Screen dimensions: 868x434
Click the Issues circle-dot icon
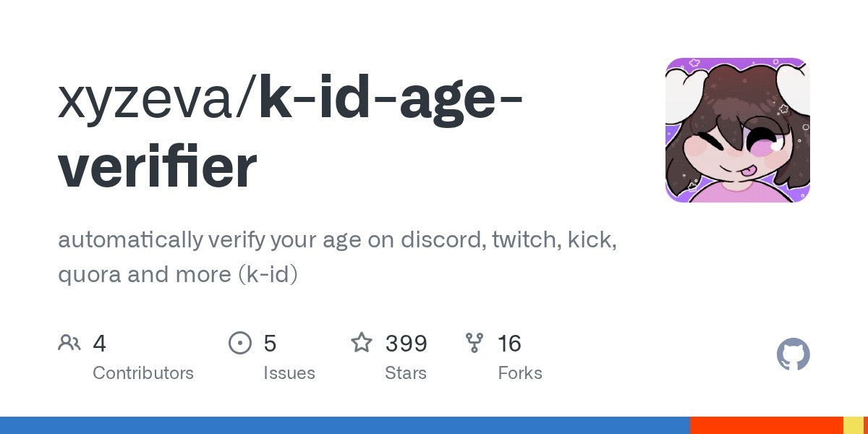(239, 343)
